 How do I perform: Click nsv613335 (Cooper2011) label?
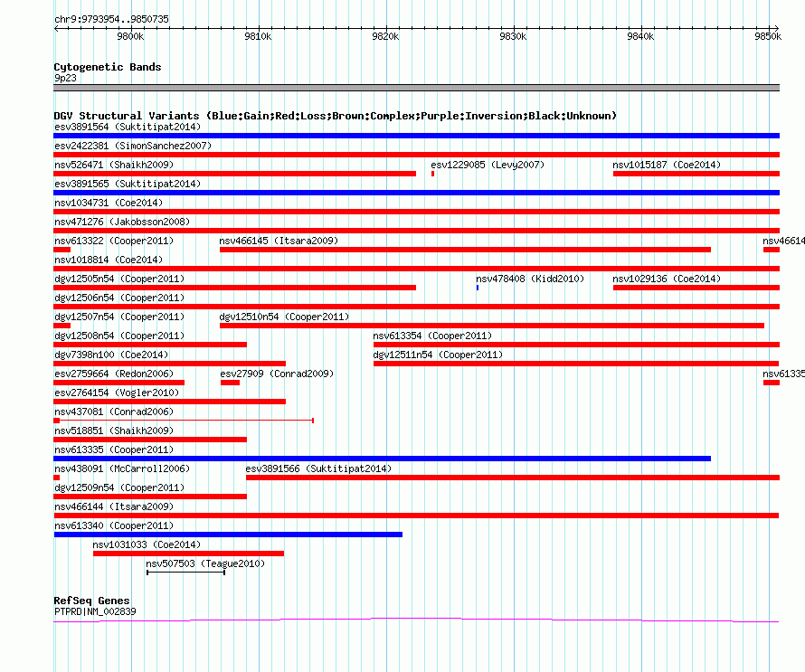(x=114, y=450)
